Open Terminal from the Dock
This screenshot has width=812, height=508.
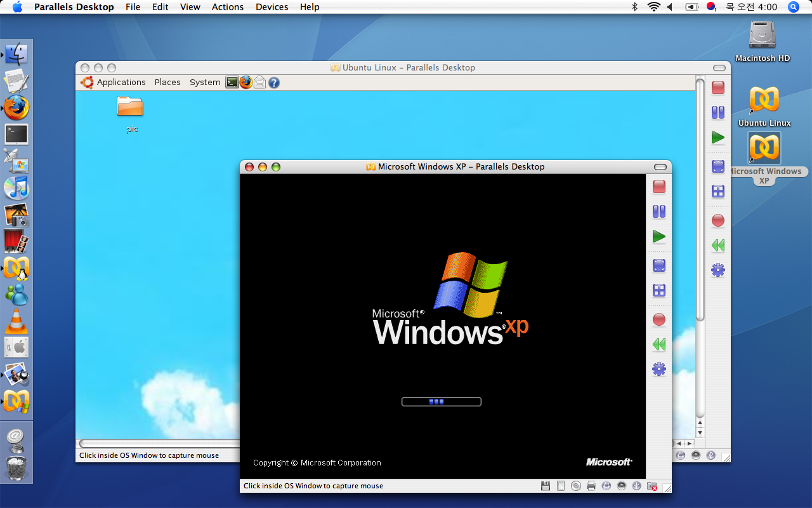[16, 135]
